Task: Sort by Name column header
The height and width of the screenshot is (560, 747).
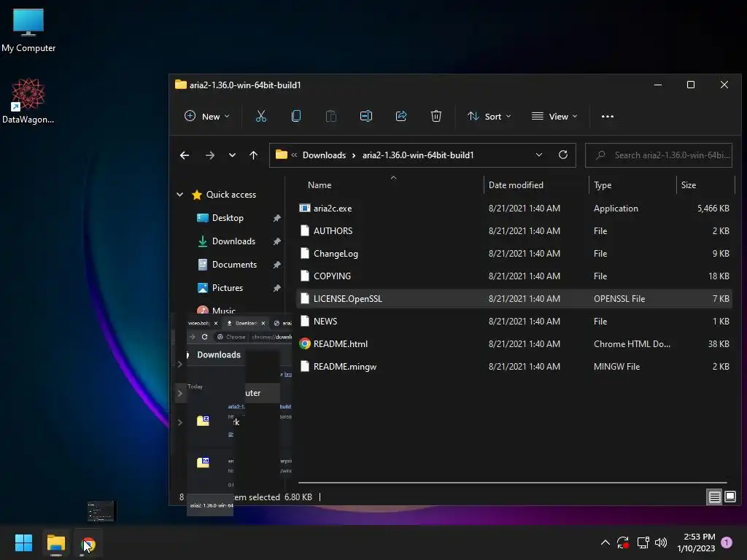Action: pyautogui.click(x=320, y=185)
